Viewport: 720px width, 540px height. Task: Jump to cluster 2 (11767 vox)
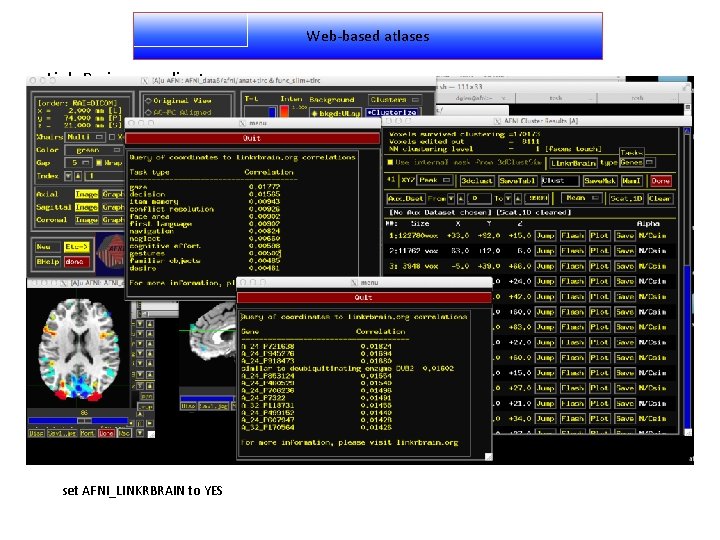pos(546,251)
